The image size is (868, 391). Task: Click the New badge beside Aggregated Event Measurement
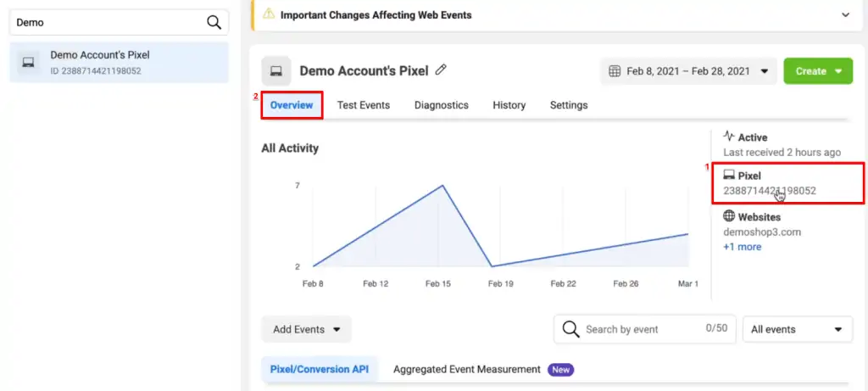tap(561, 370)
